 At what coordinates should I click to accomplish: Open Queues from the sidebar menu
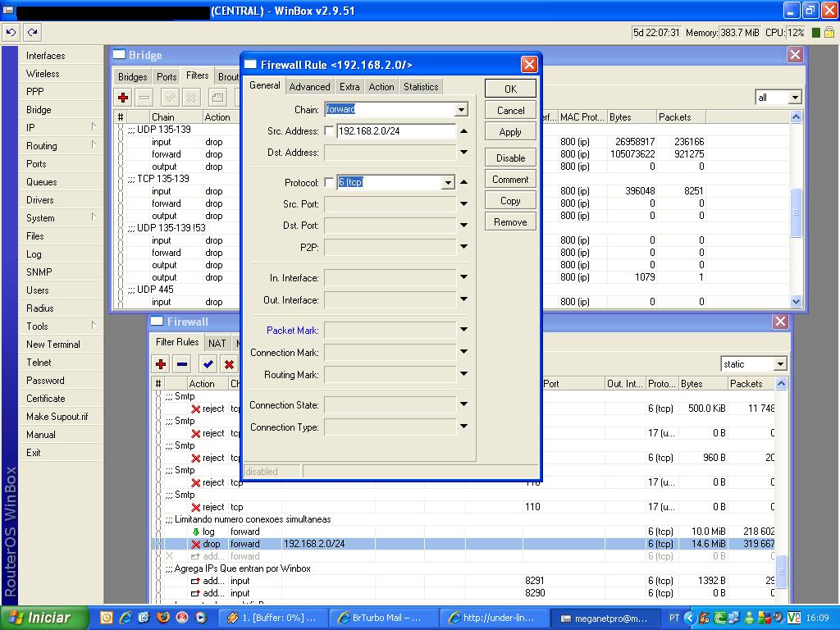41,182
